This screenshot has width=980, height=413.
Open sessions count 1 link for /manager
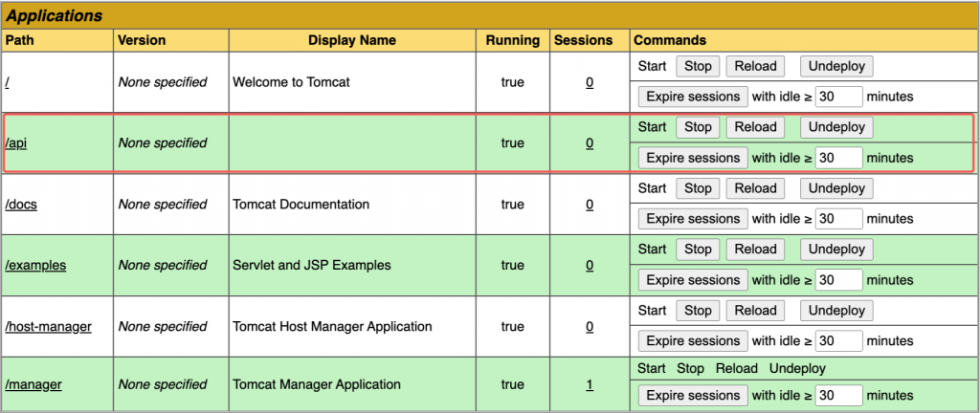tap(590, 384)
